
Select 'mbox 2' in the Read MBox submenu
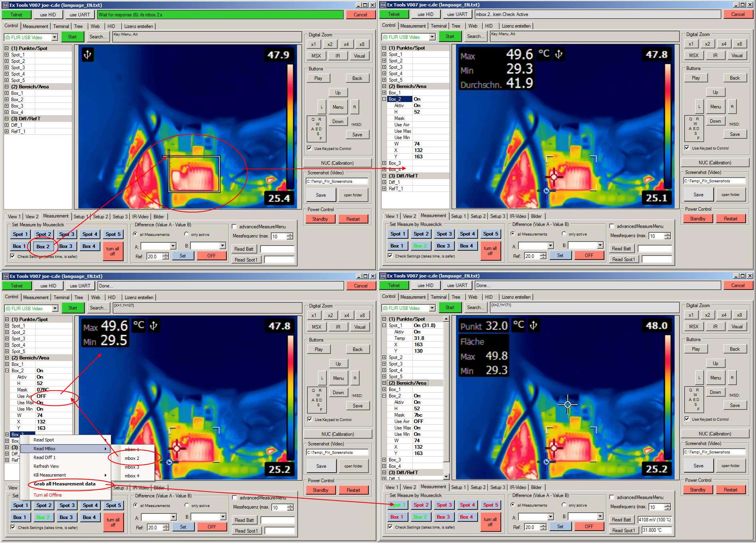click(132, 458)
